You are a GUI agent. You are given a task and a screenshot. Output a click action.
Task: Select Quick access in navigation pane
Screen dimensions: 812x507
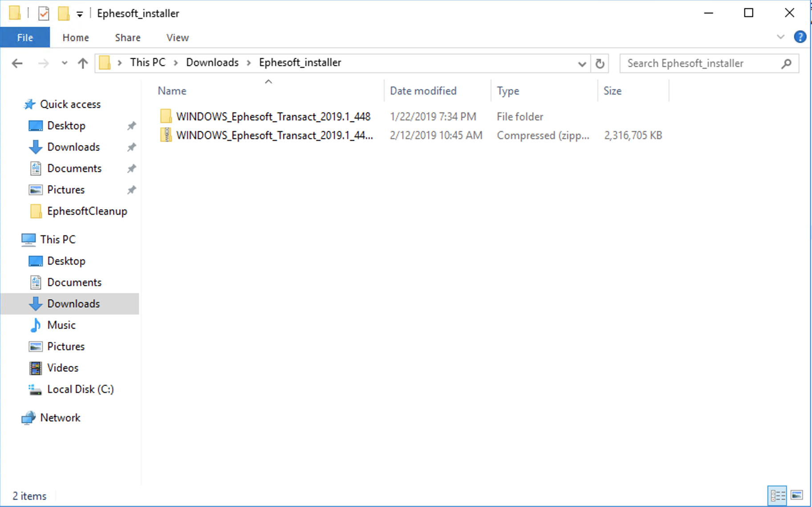[70, 104]
